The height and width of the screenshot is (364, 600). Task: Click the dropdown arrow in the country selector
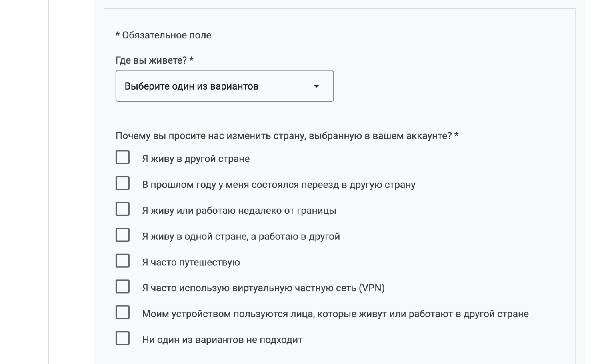pos(316,86)
